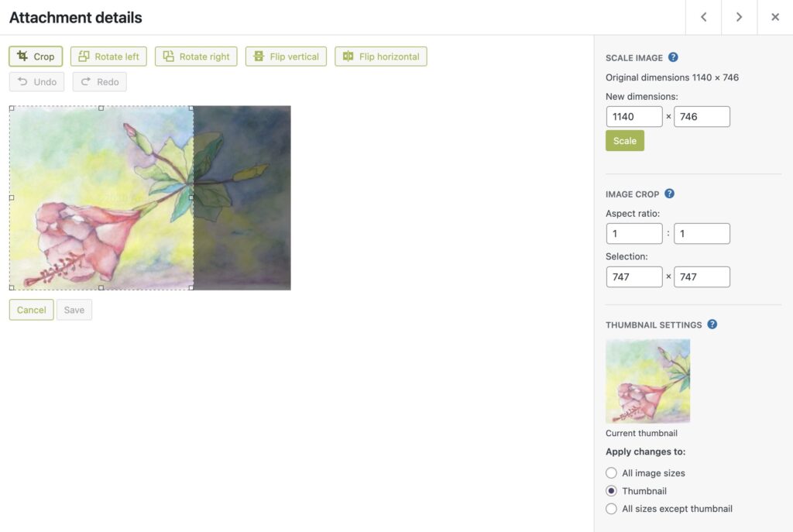Go to previous attachment arrow
Screen dimensions: 793x532
pos(703,17)
